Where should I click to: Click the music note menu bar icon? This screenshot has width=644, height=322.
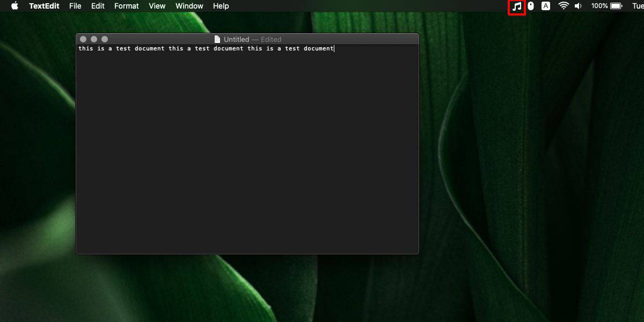coord(517,6)
